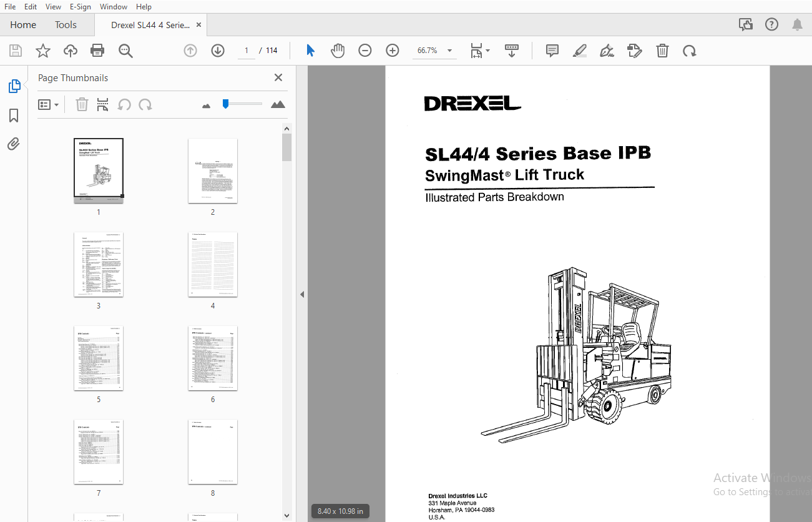
Task: Go to the next page arrow
Action: click(x=218, y=51)
